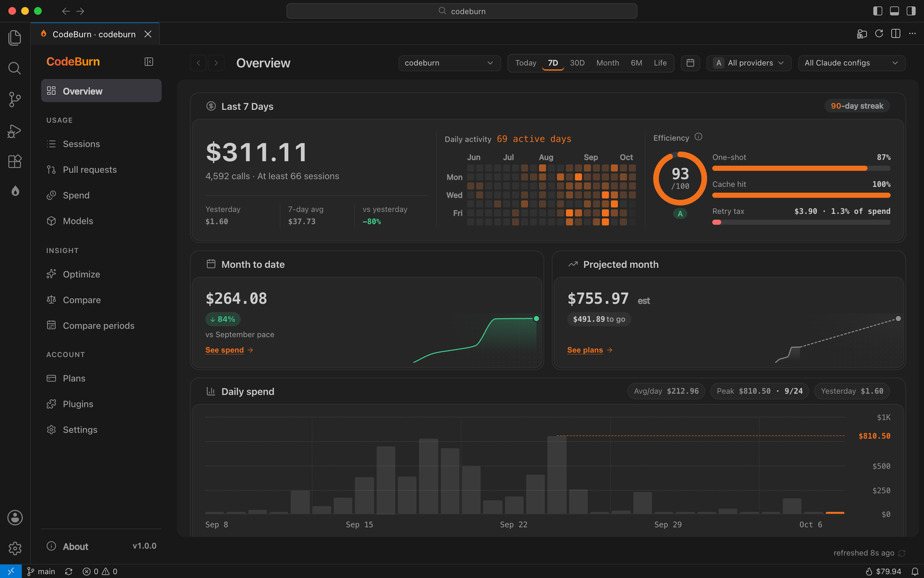
Task: Select the Month time range
Action: coord(608,63)
